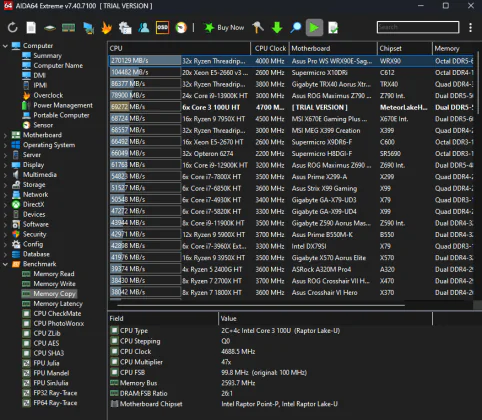Select the Motherboard Chipset field row
Viewport: 482px width, 420px height.
[x=270, y=404]
